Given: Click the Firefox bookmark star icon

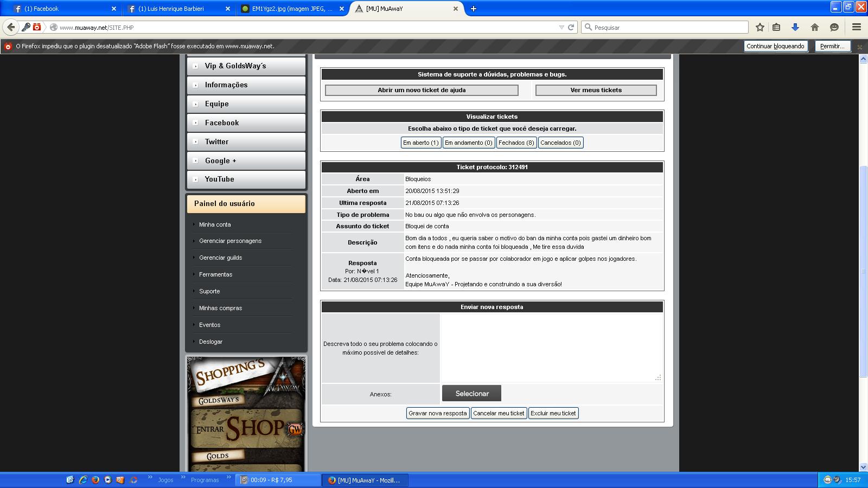Looking at the screenshot, I should pyautogui.click(x=760, y=27).
